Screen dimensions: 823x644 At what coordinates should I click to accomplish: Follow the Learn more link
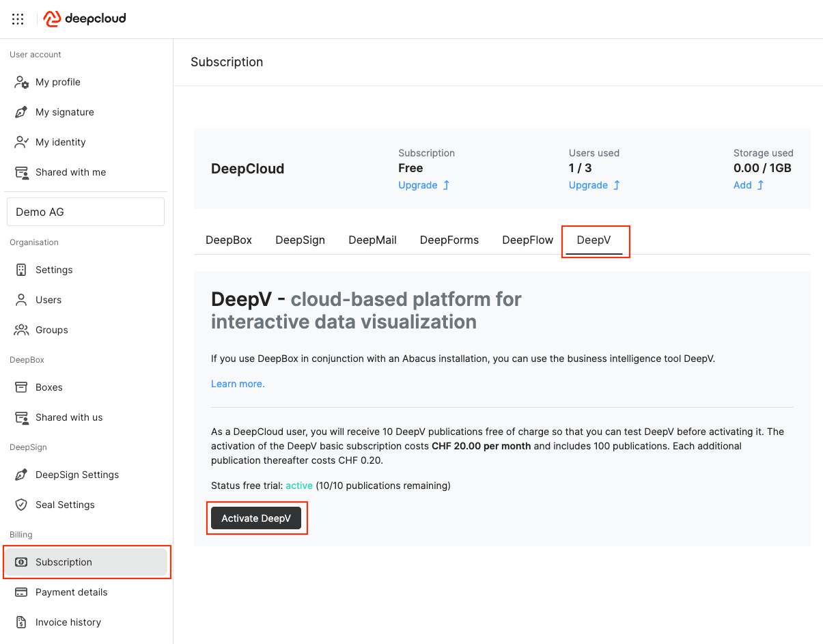(238, 384)
